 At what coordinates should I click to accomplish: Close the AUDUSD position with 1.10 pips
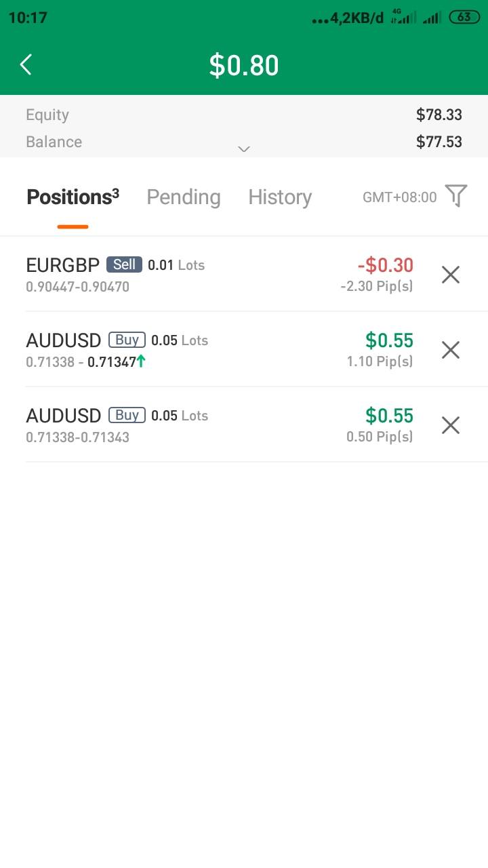[451, 350]
